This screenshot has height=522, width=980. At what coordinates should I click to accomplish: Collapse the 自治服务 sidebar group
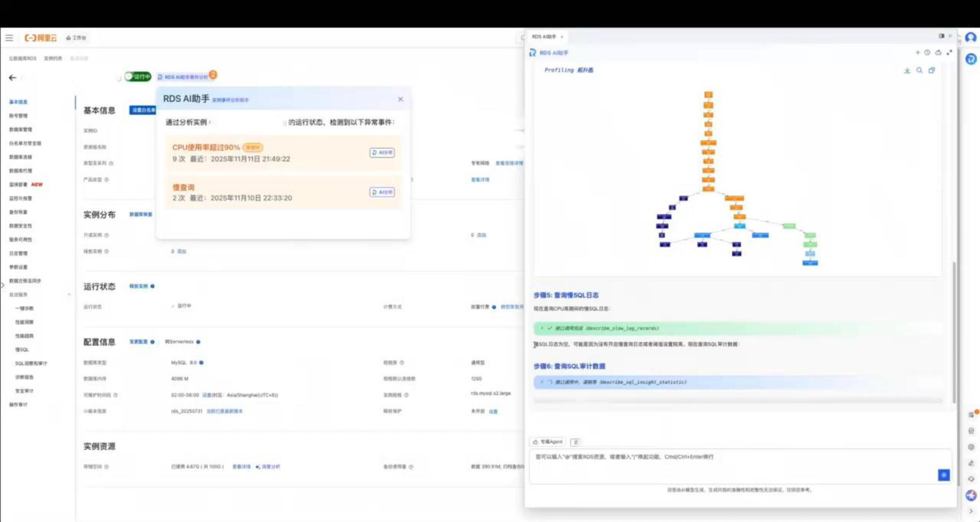[69, 294]
